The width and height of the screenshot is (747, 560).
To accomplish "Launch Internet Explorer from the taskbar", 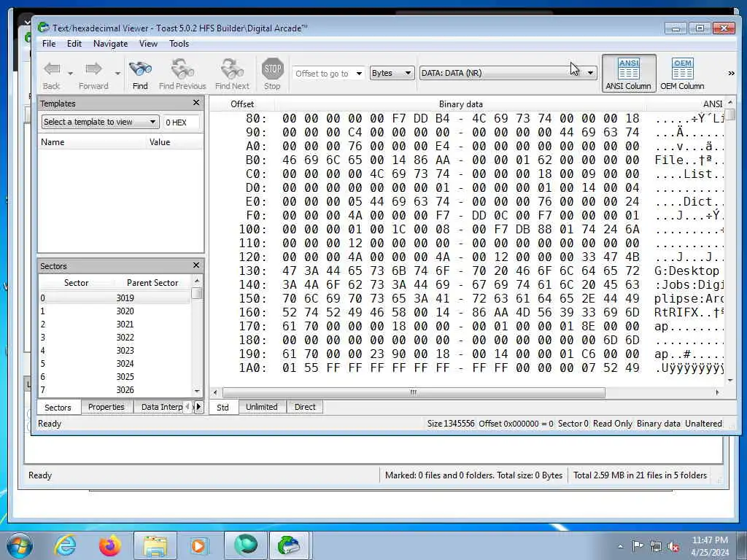I will [x=65, y=545].
